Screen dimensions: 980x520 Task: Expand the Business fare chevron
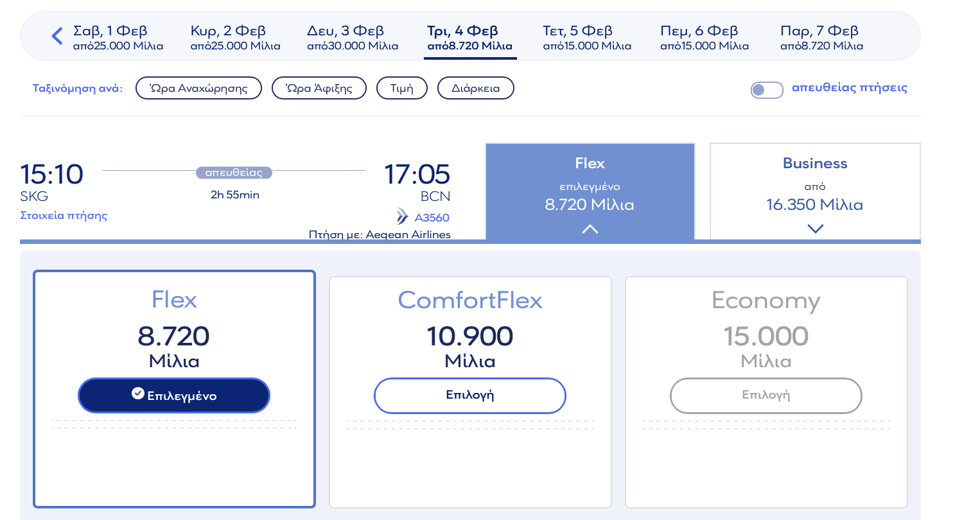(x=815, y=229)
